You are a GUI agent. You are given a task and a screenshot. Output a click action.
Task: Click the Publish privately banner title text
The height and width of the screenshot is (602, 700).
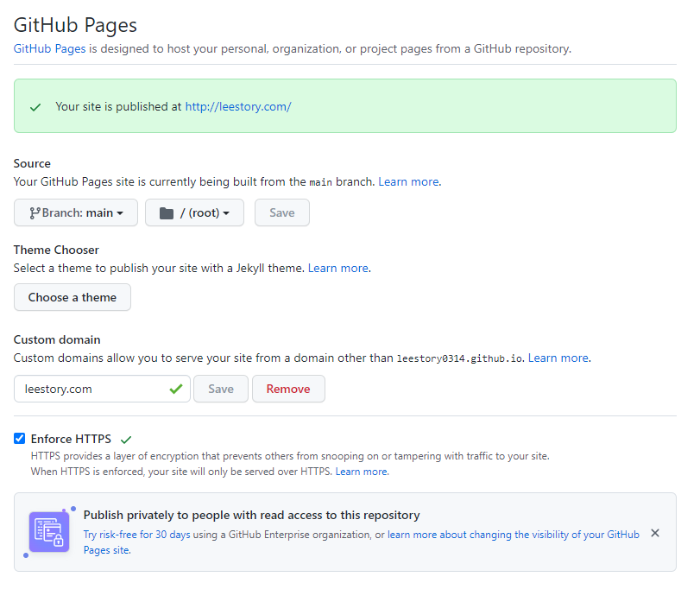tap(252, 515)
